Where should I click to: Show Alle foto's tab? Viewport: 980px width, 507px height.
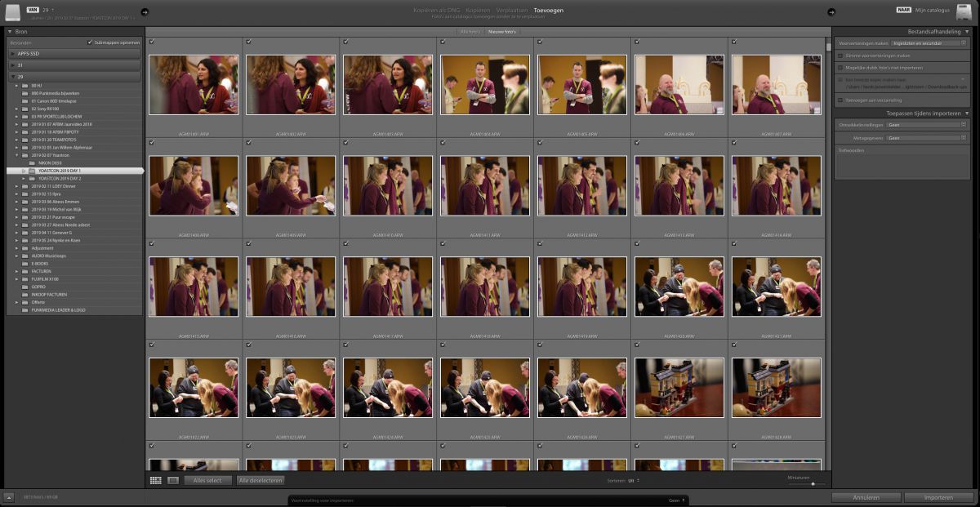click(x=470, y=31)
